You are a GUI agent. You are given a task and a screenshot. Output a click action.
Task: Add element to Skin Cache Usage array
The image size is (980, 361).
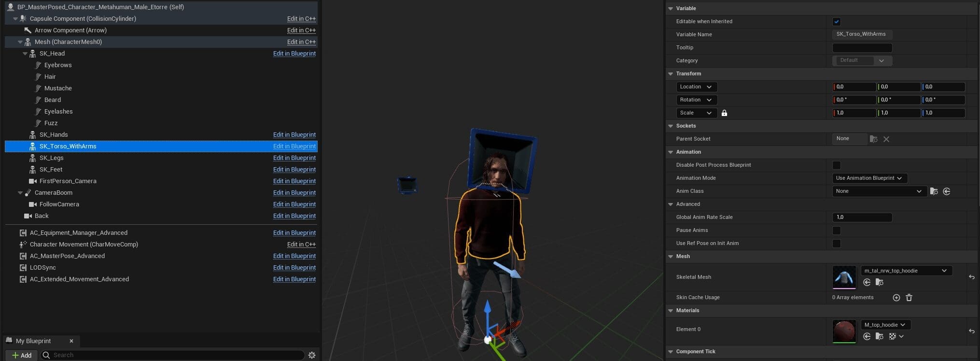[x=896, y=298]
